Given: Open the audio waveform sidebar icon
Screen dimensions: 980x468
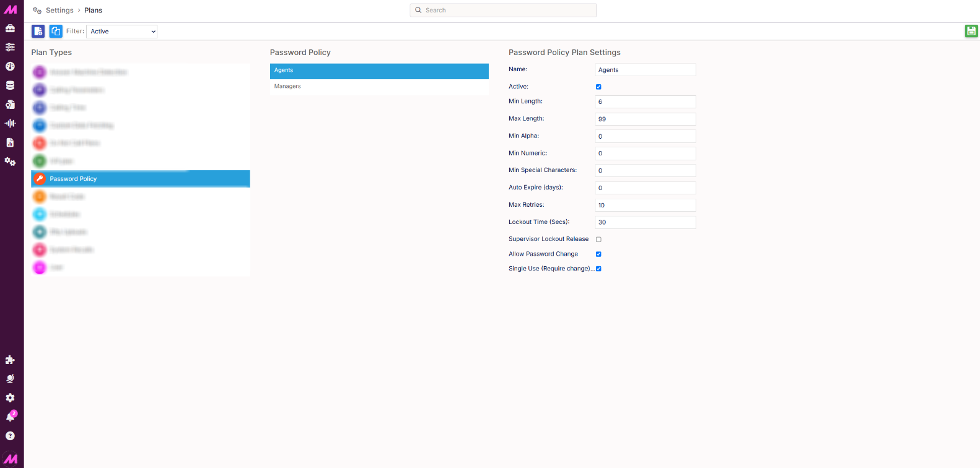Looking at the screenshot, I should coord(10,123).
